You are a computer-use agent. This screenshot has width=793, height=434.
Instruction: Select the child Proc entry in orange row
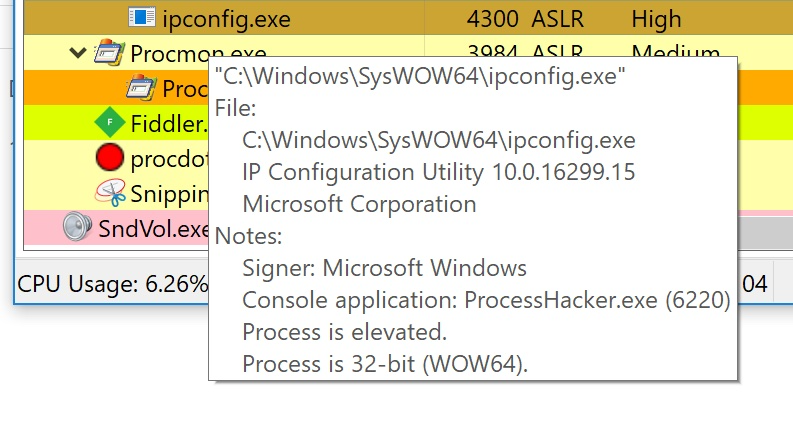[185, 89]
